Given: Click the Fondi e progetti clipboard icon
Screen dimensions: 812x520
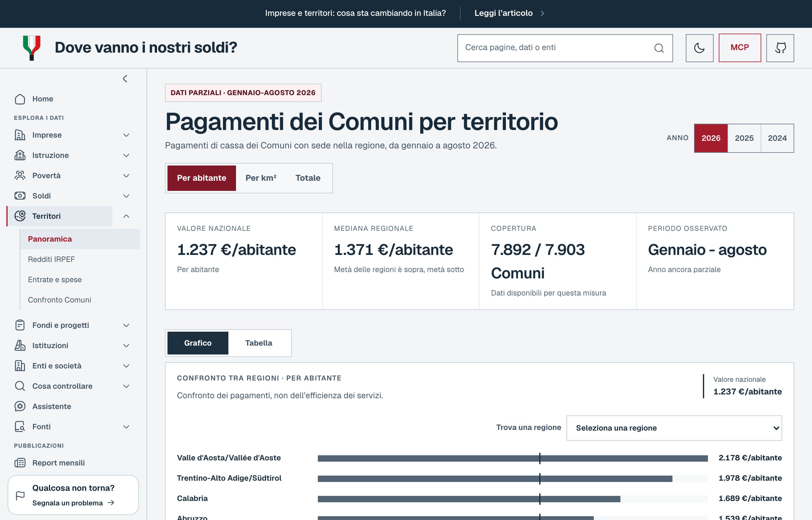Looking at the screenshot, I should click(20, 325).
